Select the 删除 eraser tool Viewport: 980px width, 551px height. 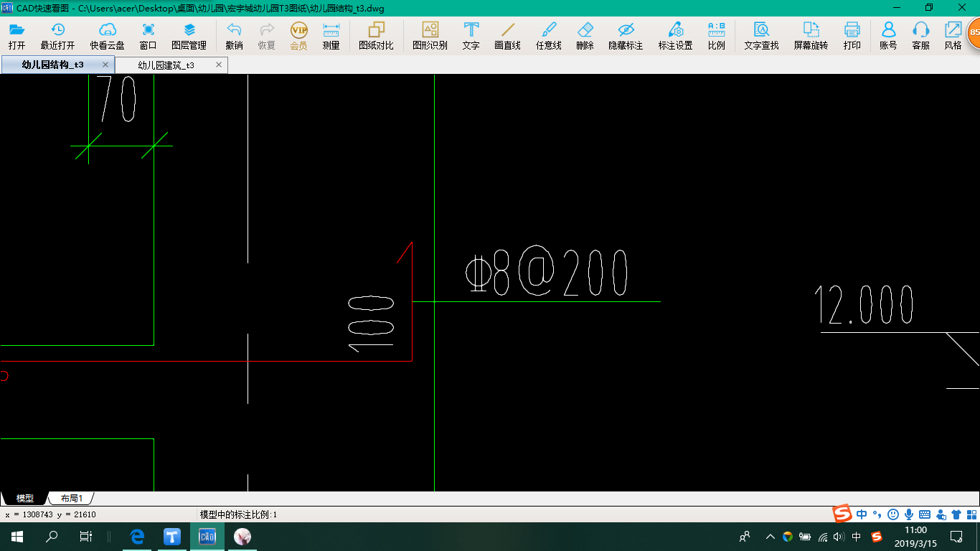pos(585,36)
